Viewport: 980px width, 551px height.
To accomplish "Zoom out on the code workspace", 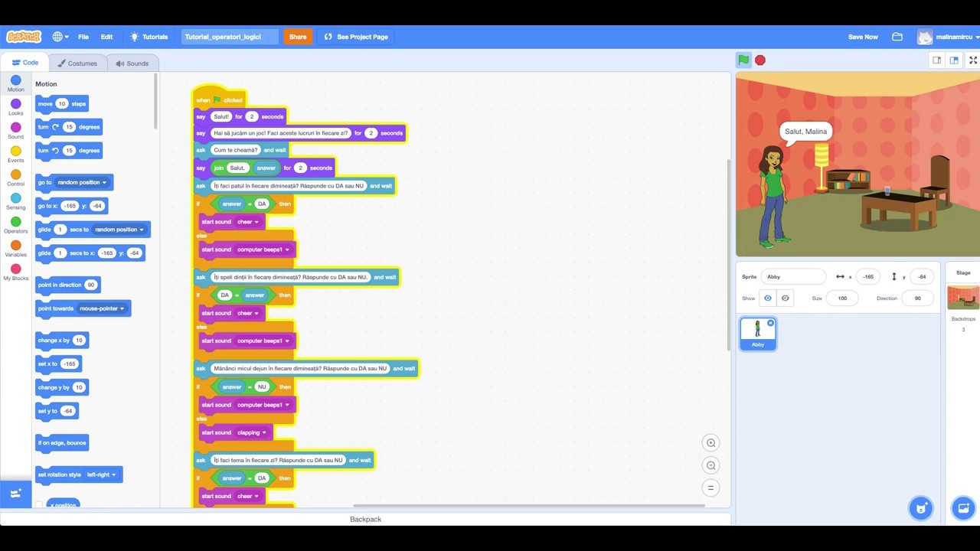I will (710, 465).
